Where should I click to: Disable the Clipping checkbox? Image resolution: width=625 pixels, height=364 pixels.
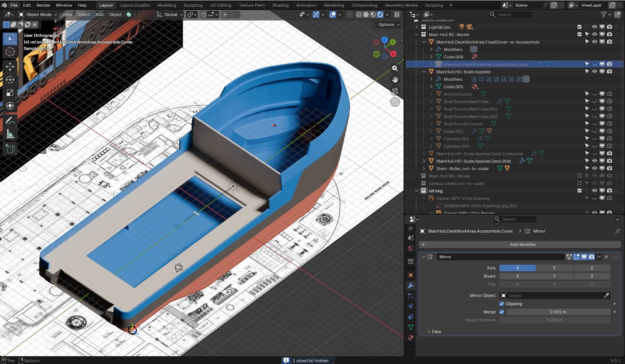pyautogui.click(x=502, y=304)
